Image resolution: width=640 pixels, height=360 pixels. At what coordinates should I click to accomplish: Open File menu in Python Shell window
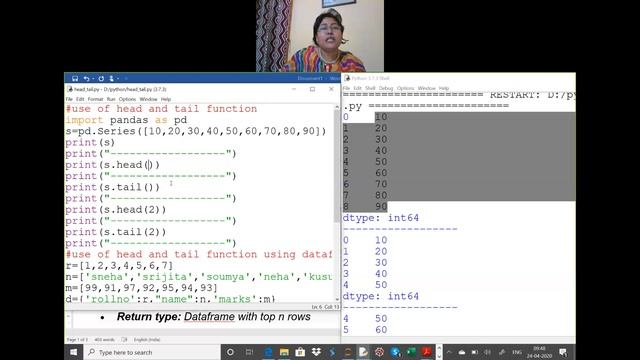click(346, 88)
